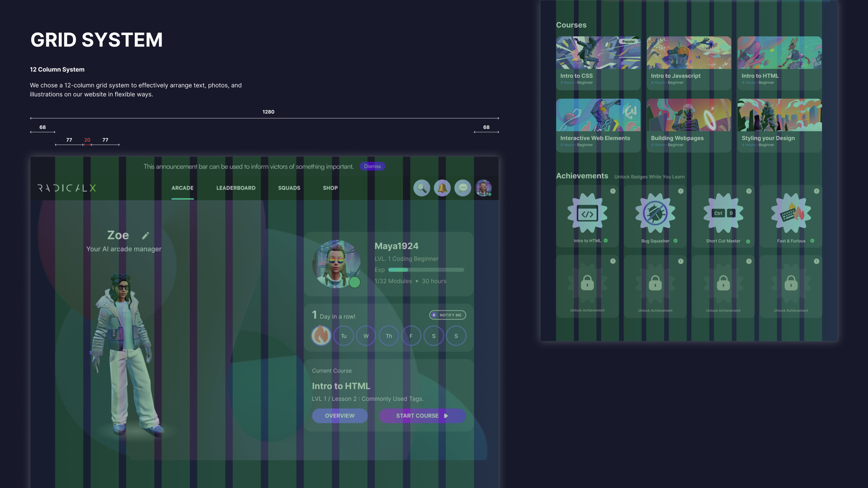This screenshot has width=868, height=488.
Task: Switch to the ARCADE tab
Action: click(x=182, y=188)
